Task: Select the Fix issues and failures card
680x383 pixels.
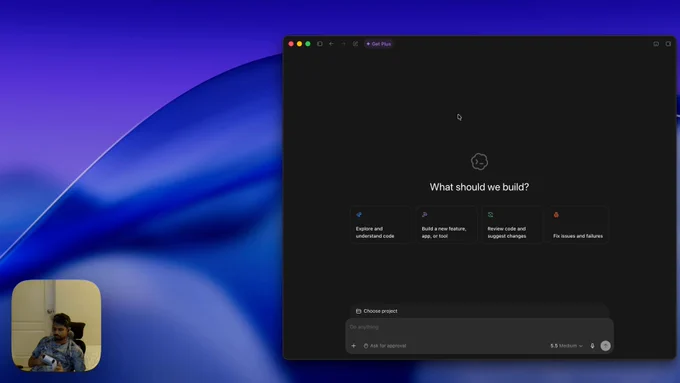Action: (x=578, y=225)
